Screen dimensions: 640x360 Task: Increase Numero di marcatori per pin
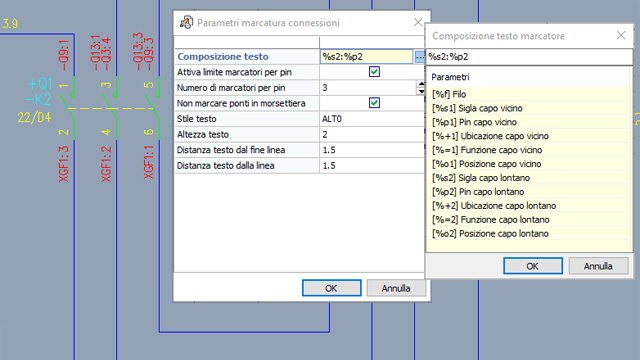pos(420,84)
